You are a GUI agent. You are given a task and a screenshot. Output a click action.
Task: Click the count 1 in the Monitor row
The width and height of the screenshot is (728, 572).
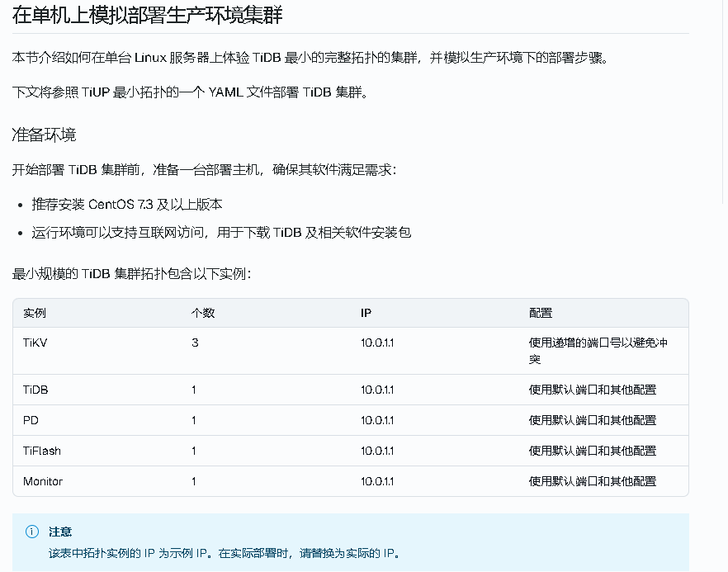click(194, 481)
